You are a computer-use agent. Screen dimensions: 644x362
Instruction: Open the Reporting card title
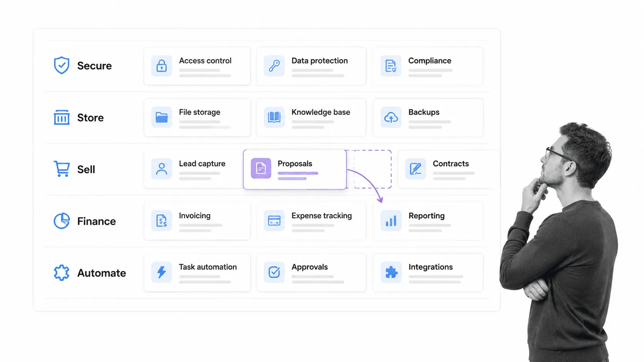tap(427, 216)
